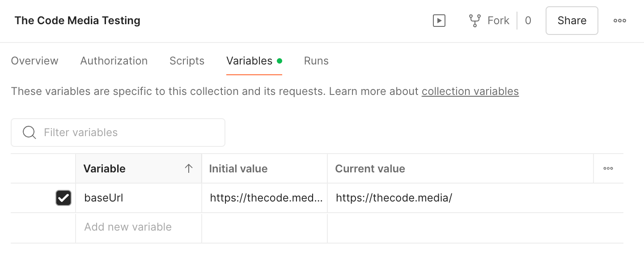The width and height of the screenshot is (644, 257).
Task: Open the table column options menu
Action: pyautogui.click(x=608, y=169)
